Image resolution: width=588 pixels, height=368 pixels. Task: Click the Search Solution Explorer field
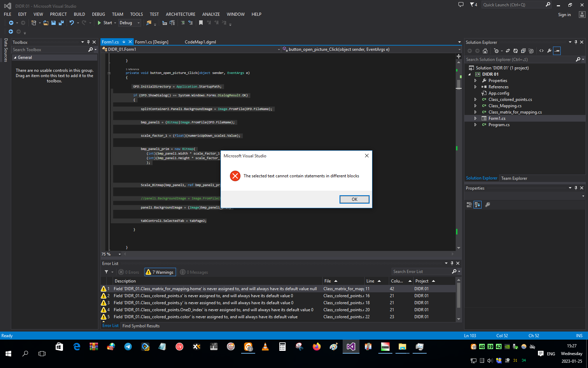pyautogui.click(x=520, y=60)
